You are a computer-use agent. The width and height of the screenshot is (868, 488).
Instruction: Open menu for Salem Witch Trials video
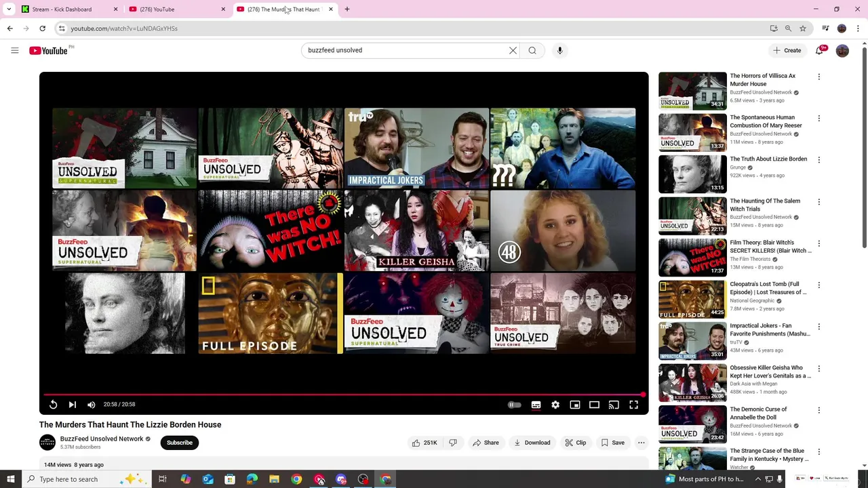coord(819,202)
